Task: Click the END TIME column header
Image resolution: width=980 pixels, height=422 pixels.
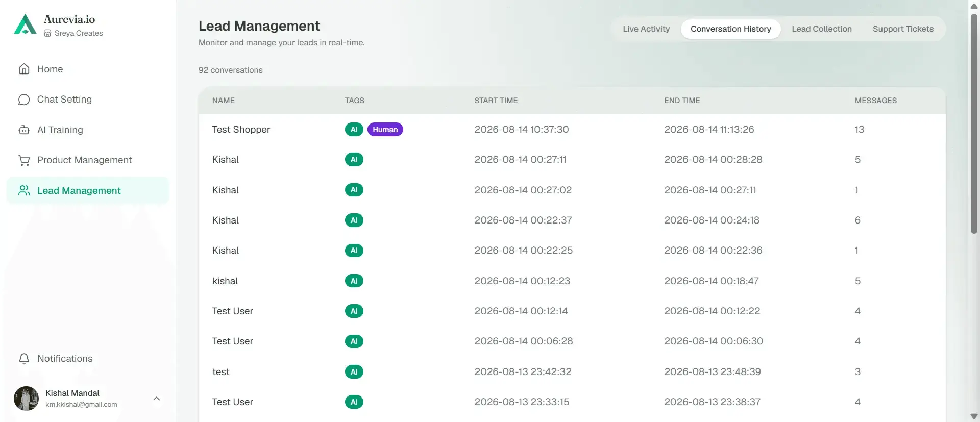Action: pos(682,101)
